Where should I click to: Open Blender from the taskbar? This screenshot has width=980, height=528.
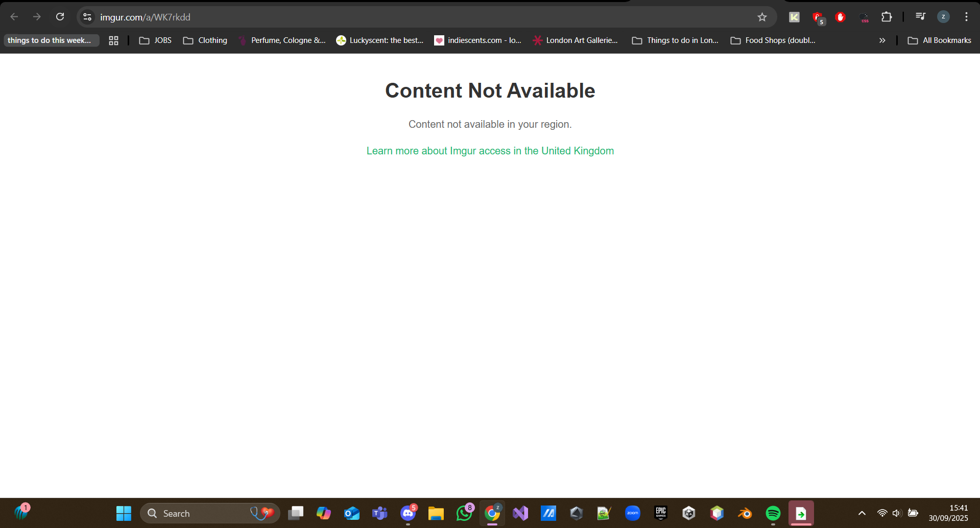click(745, 513)
